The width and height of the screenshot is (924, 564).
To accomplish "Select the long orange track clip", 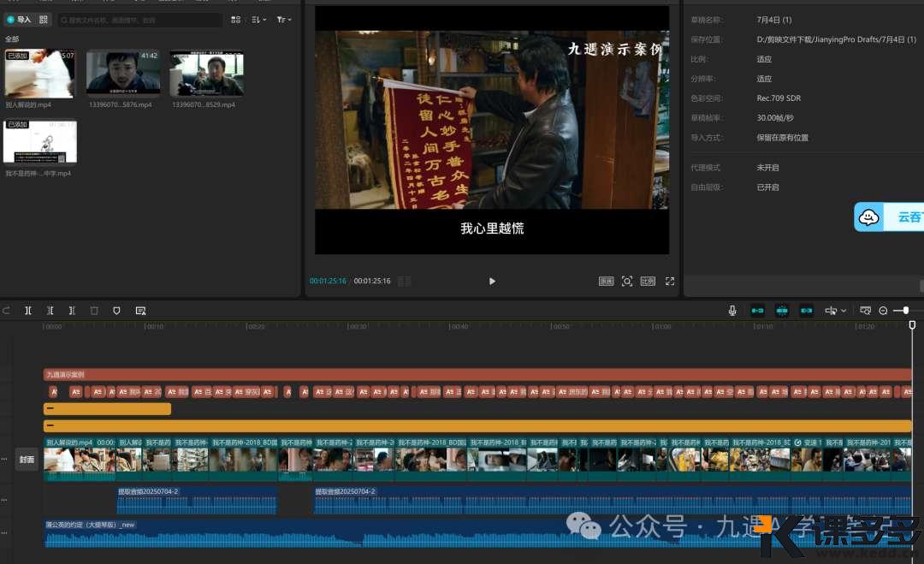I will 477,425.
